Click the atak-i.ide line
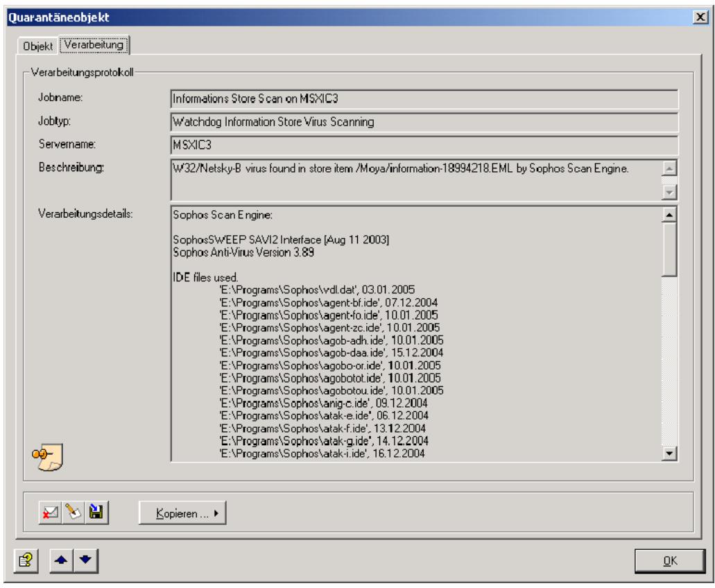Image resolution: width=715 pixels, height=588 pixels. 322,453
